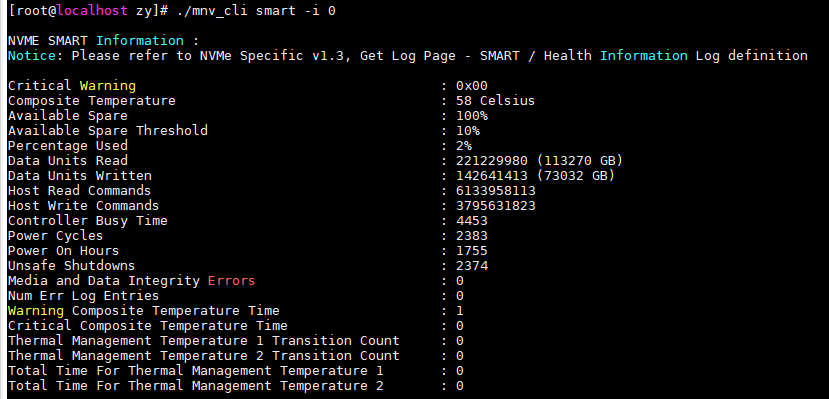829x399 pixels.
Task: Click the cyan Notice text line
Action: pyautogui.click(x=408, y=55)
